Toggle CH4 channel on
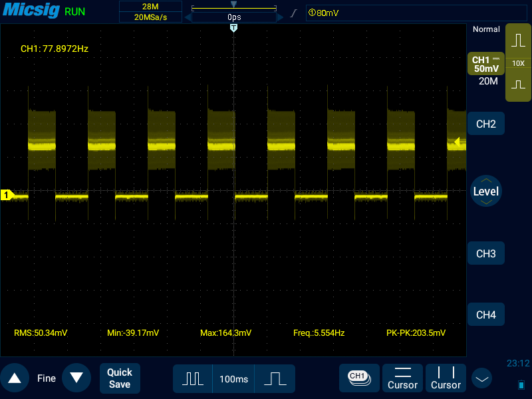 486,315
